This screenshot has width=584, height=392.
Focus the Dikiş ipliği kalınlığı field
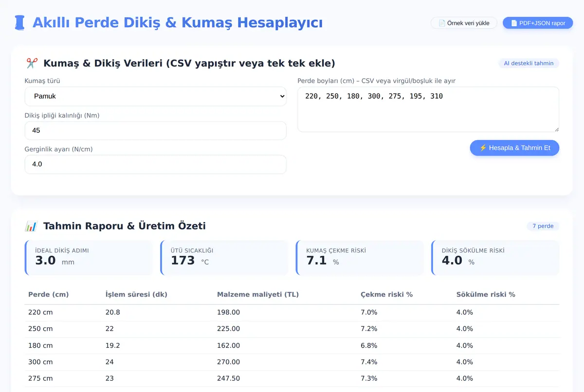tap(156, 130)
